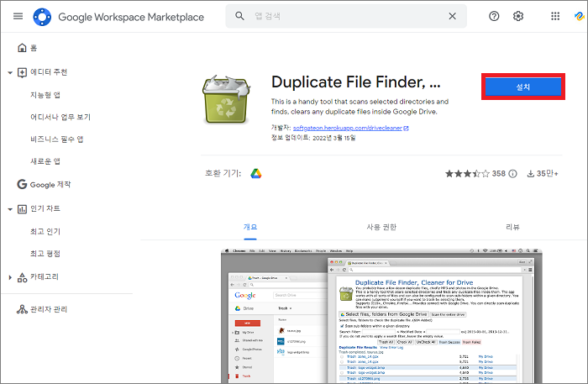Switch to the 리뷰 tab
Image resolution: width=588 pixels, height=384 pixels.
512,227
